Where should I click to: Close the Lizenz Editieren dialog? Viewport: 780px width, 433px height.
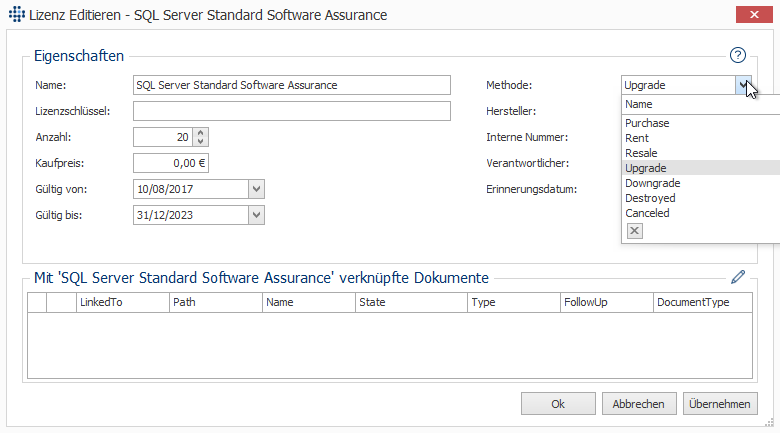click(754, 15)
